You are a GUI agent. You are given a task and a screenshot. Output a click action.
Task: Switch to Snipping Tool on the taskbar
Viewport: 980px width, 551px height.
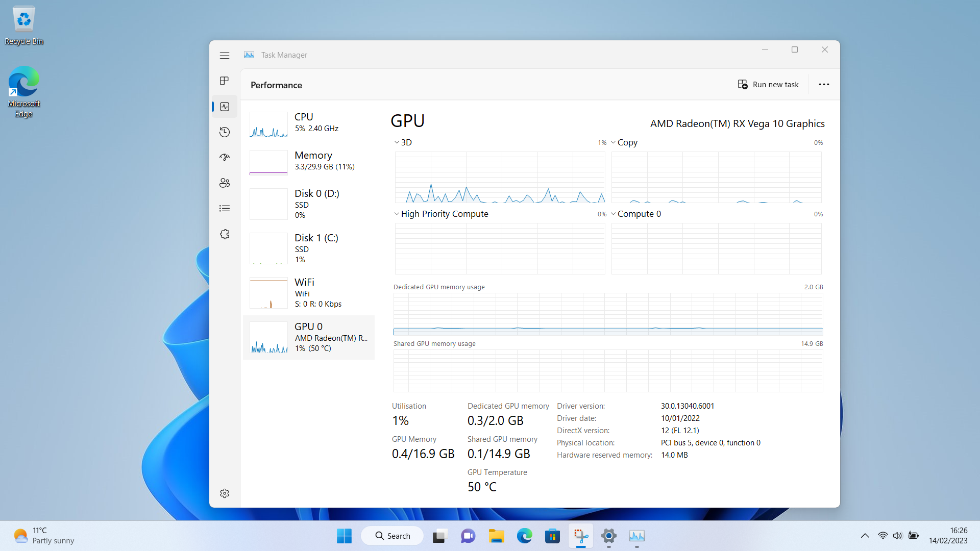(581, 536)
